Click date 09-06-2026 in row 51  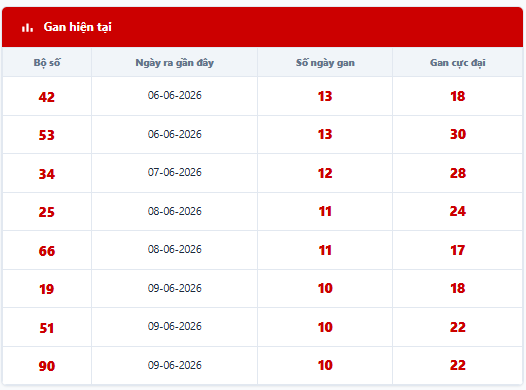point(174,326)
